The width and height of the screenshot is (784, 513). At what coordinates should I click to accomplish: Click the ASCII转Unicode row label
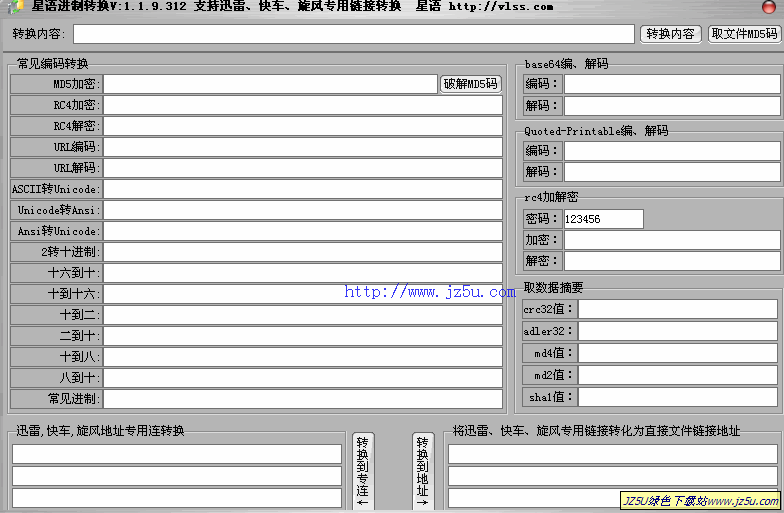coord(56,189)
